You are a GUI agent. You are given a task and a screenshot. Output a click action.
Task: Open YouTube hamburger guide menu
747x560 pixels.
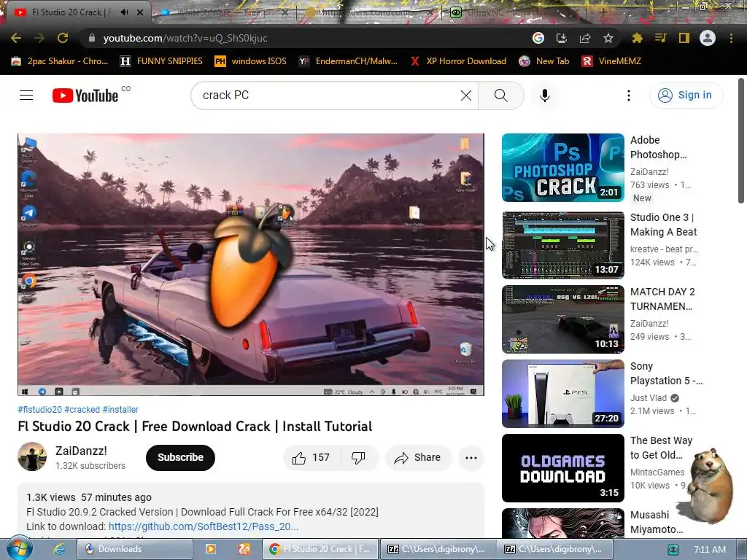click(x=26, y=96)
